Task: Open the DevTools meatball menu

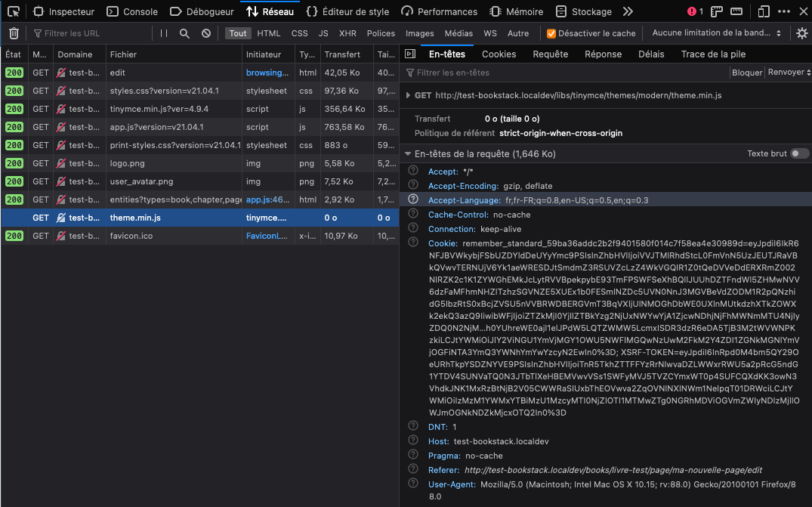Action: click(783, 11)
